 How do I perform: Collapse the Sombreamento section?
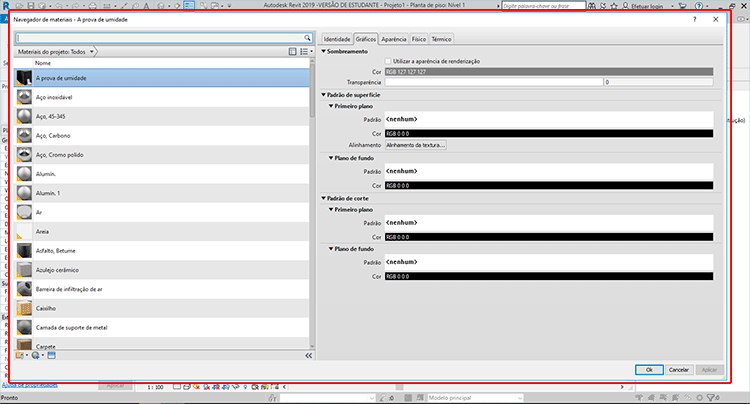(x=324, y=51)
